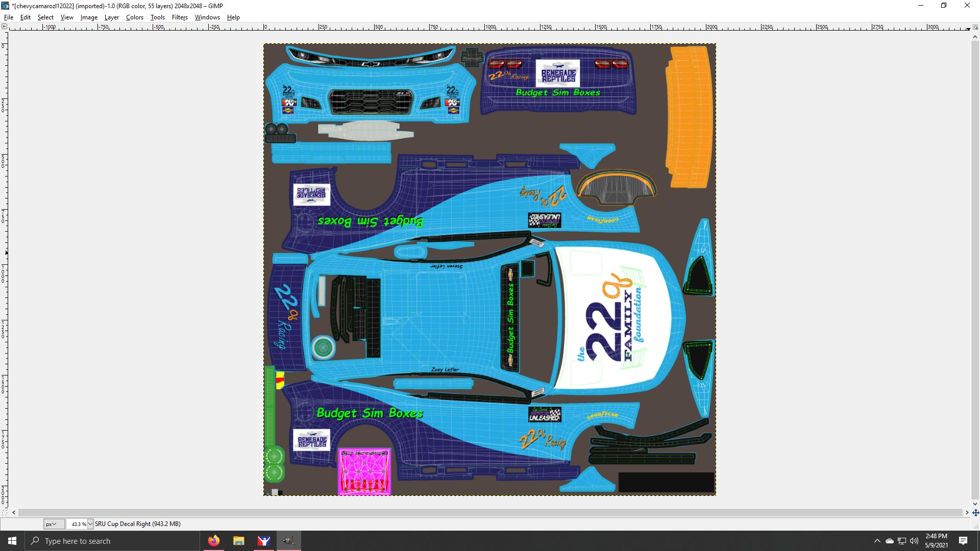The height and width of the screenshot is (551, 980).
Task: Click the chevron next to the Quick Mask toggle
Action: click(14, 513)
